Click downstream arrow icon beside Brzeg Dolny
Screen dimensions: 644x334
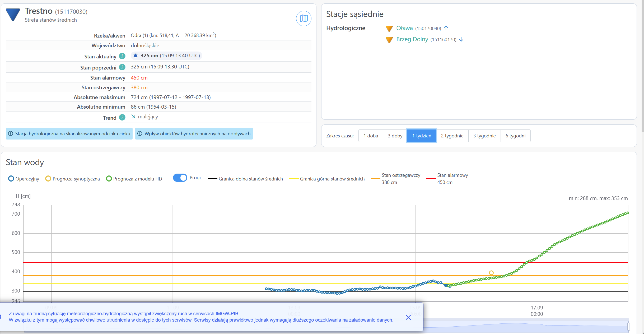point(461,39)
